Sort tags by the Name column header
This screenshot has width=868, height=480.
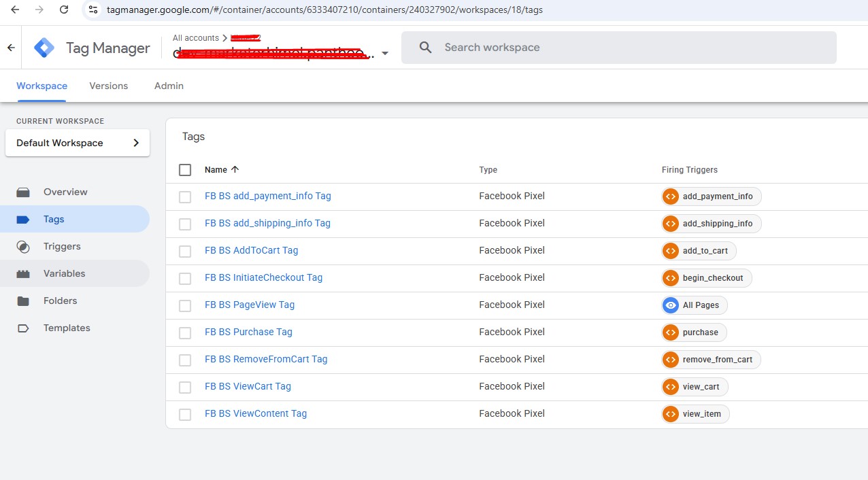[x=216, y=170]
